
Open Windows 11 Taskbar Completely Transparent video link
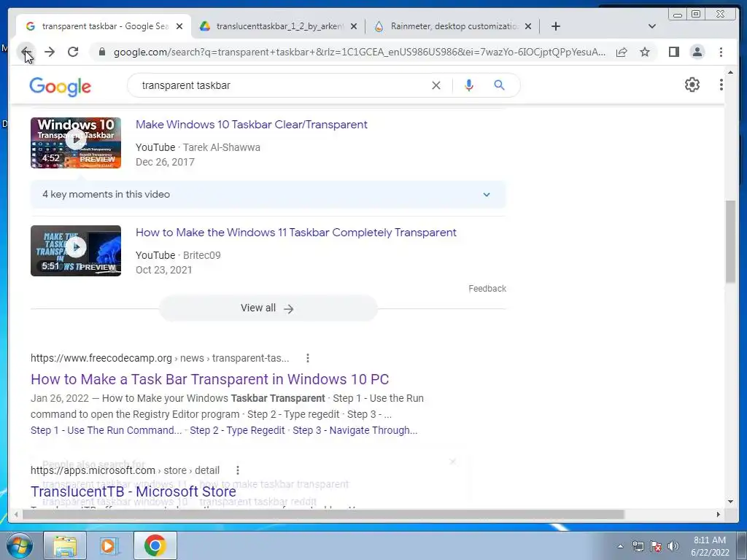296,233
